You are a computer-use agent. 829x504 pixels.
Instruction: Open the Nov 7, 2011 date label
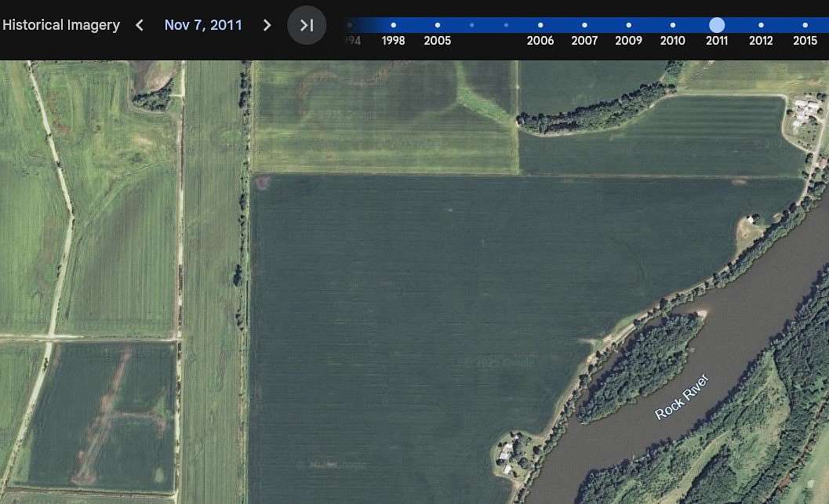(203, 24)
